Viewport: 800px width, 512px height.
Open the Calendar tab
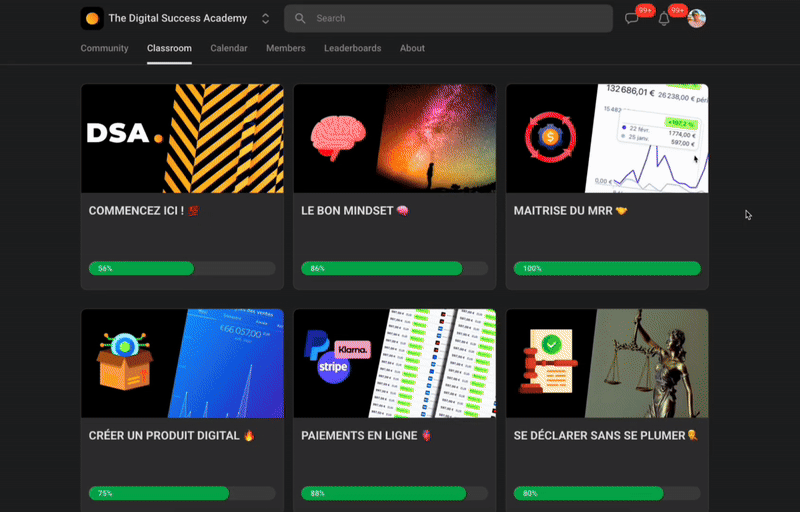[229, 48]
